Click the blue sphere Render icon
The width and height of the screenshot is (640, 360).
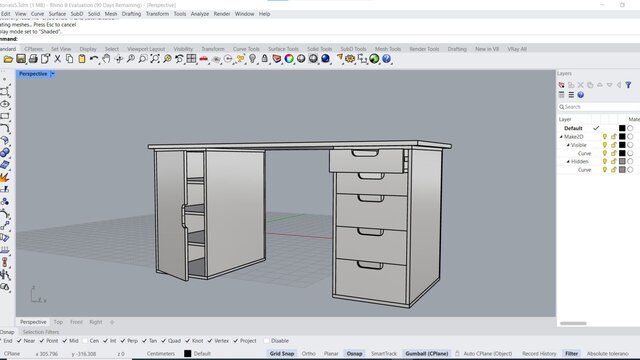click(325, 59)
